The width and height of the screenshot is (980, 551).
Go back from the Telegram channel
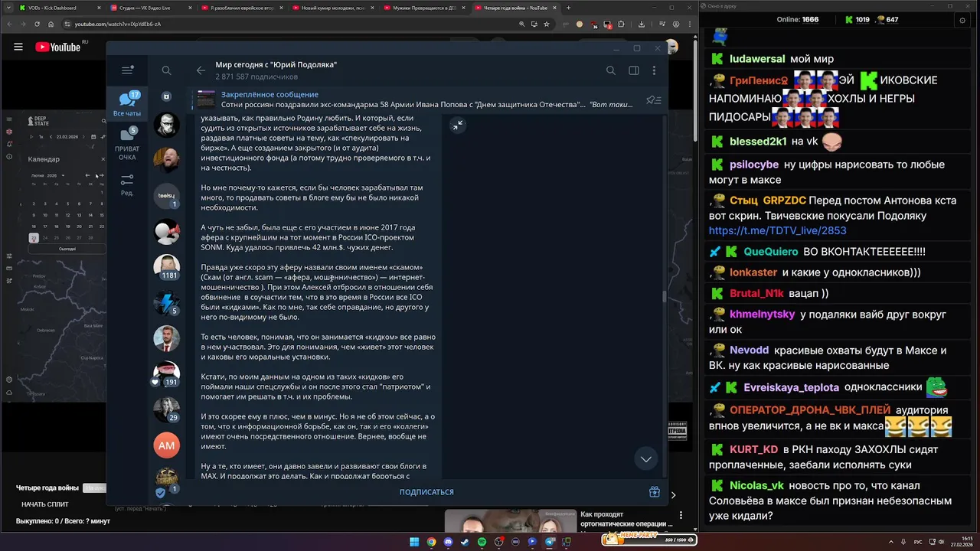(x=201, y=70)
